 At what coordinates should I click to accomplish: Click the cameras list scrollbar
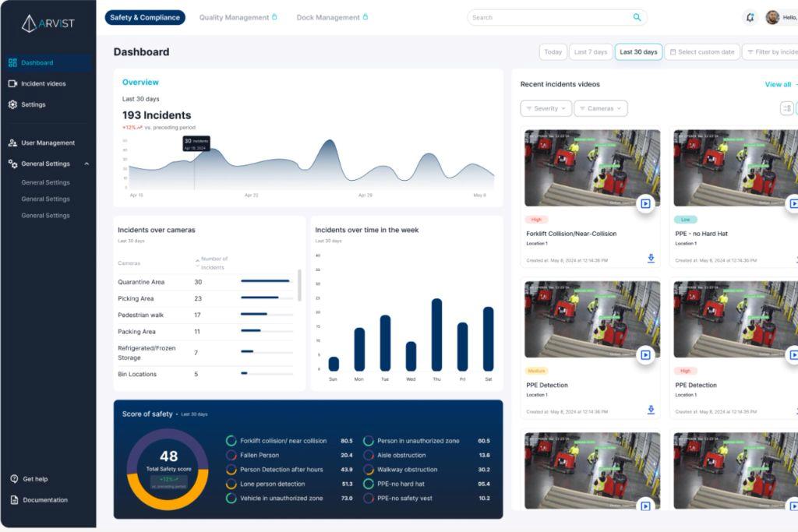click(299, 285)
